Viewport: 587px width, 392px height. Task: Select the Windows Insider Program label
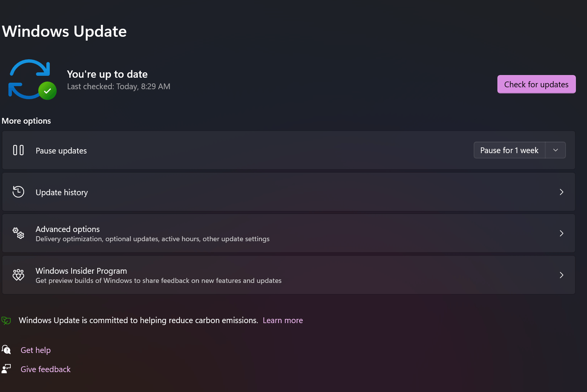tap(81, 271)
